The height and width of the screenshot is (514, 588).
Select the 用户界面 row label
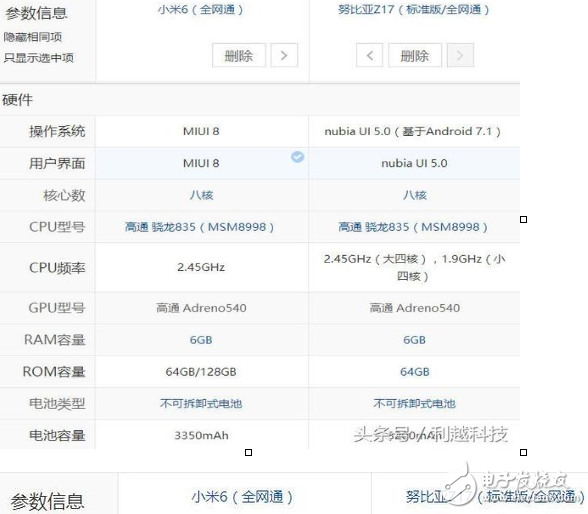coord(57,163)
